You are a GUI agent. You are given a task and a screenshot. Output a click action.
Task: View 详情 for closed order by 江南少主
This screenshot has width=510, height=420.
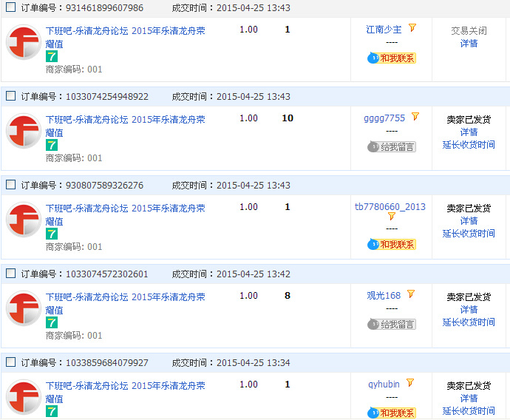tap(469, 44)
